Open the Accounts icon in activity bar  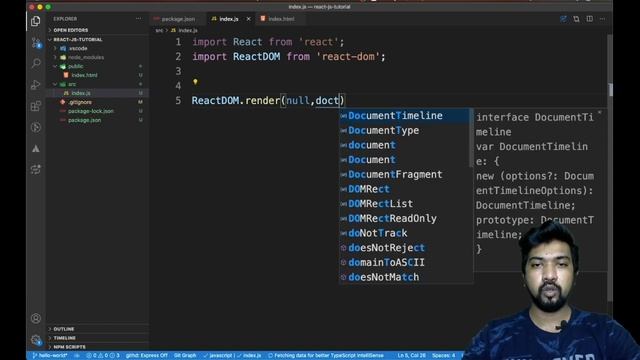(36, 318)
